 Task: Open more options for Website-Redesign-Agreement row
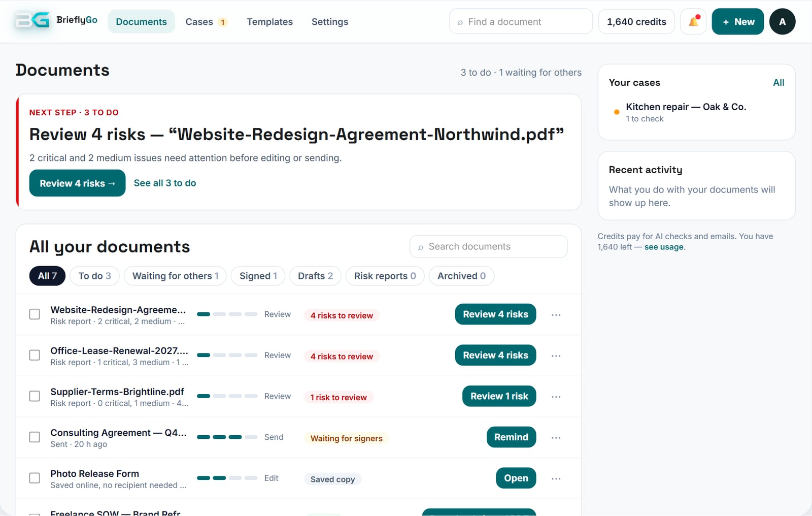pyautogui.click(x=556, y=315)
